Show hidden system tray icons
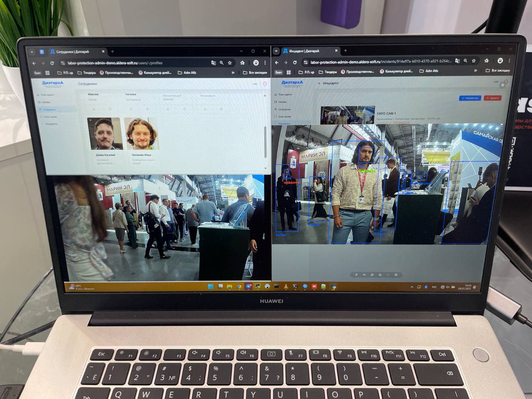The image size is (532, 399). point(412,287)
